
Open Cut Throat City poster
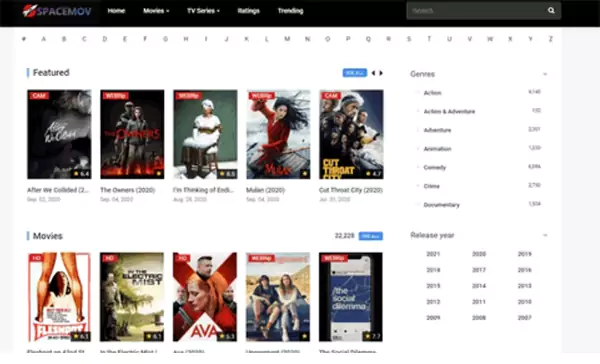pos(351,134)
